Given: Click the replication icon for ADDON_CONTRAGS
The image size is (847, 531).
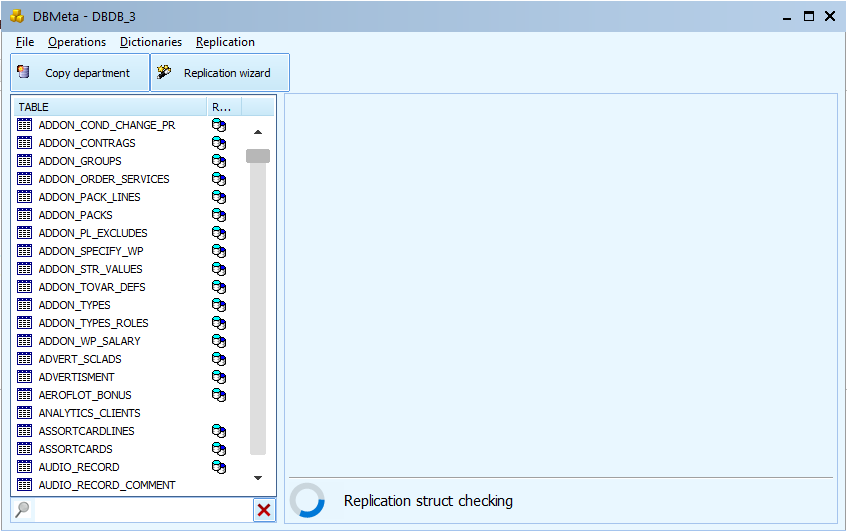Looking at the screenshot, I should pyautogui.click(x=219, y=143).
